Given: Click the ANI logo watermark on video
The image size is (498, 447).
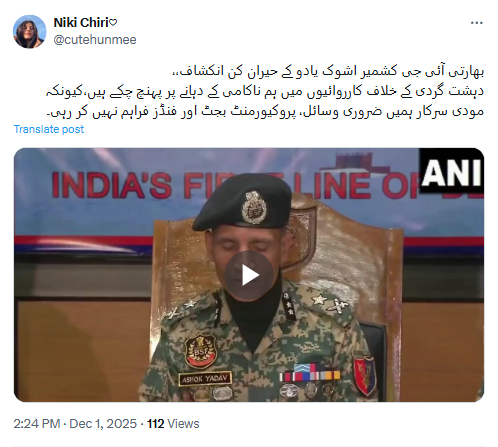Looking at the screenshot, I should 451,172.
